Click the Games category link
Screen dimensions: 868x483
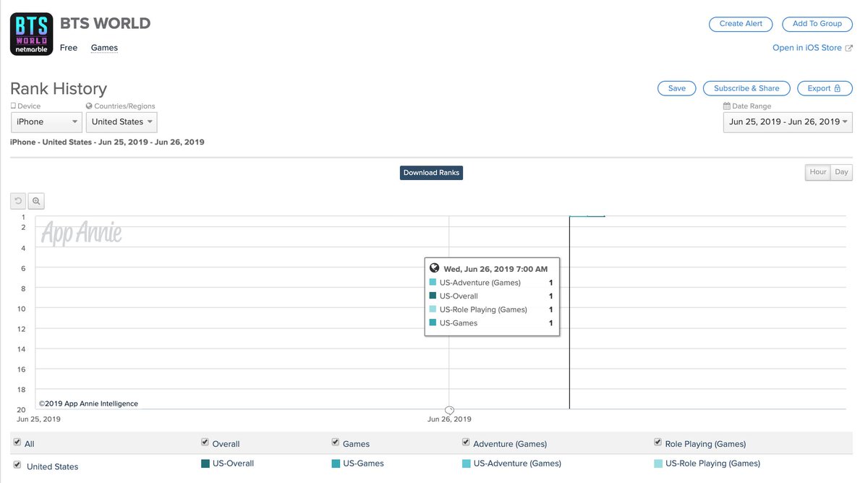(x=104, y=48)
